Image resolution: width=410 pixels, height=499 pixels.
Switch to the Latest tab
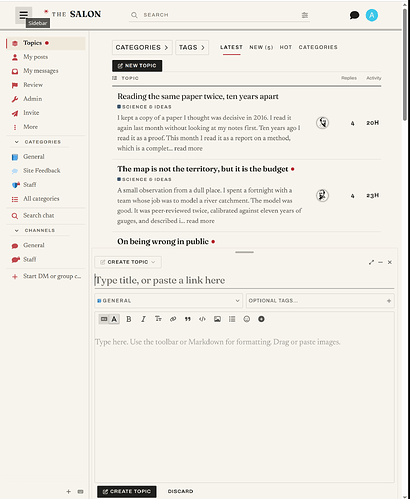pos(231,47)
